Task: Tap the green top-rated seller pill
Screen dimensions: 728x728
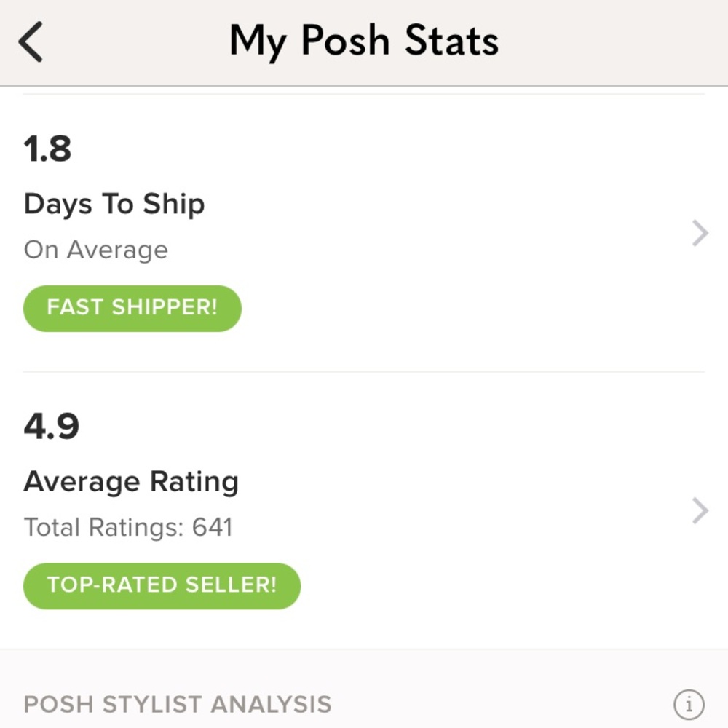Action: 161,585
